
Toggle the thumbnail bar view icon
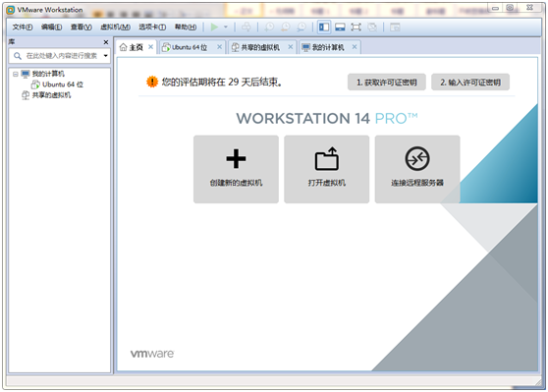340,27
